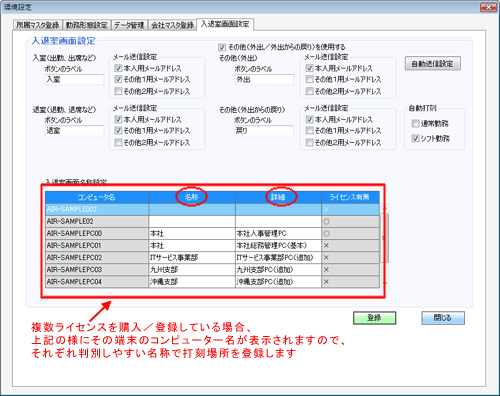Focus the 外出 button label field
Viewport: 500px width, 396px height.
265,80
